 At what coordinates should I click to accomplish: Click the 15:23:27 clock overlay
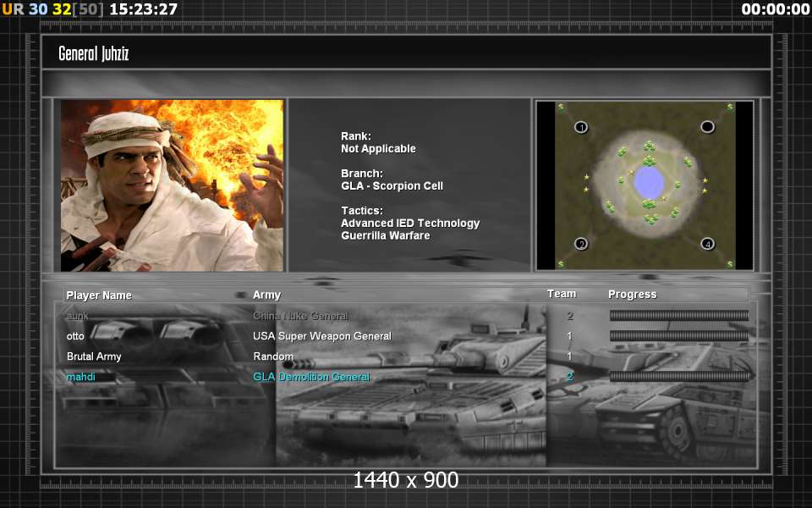tap(144, 8)
